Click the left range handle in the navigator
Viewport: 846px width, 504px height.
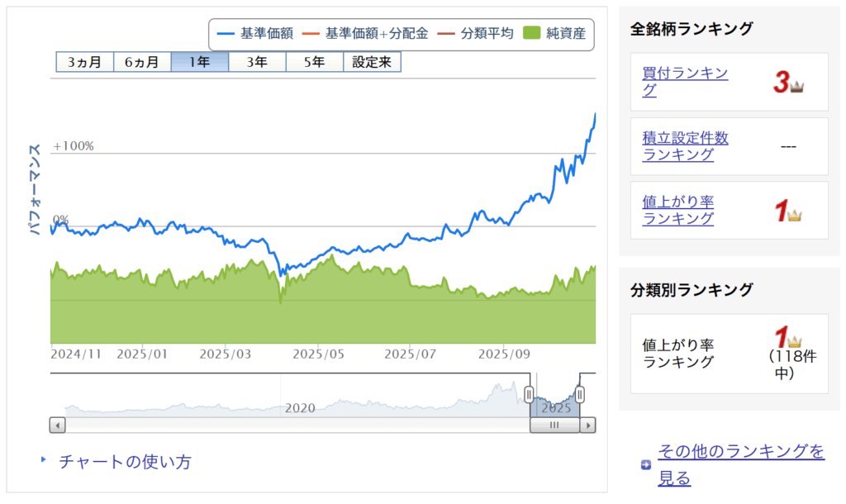tap(530, 394)
